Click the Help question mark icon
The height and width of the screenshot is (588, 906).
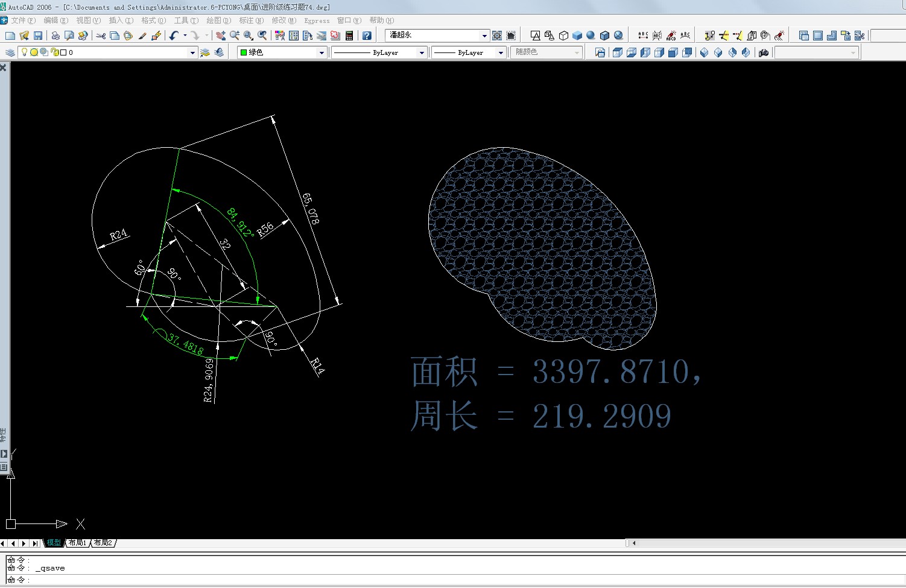367,36
